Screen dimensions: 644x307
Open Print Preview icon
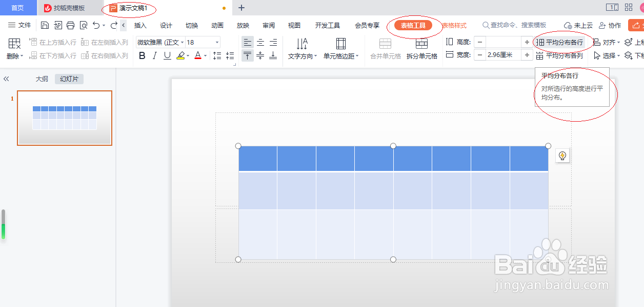click(84, 25)
